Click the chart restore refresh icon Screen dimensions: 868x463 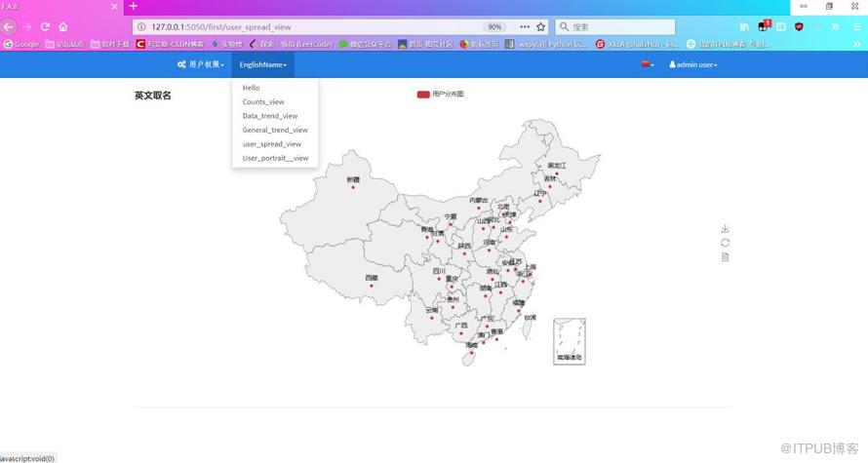726,243
